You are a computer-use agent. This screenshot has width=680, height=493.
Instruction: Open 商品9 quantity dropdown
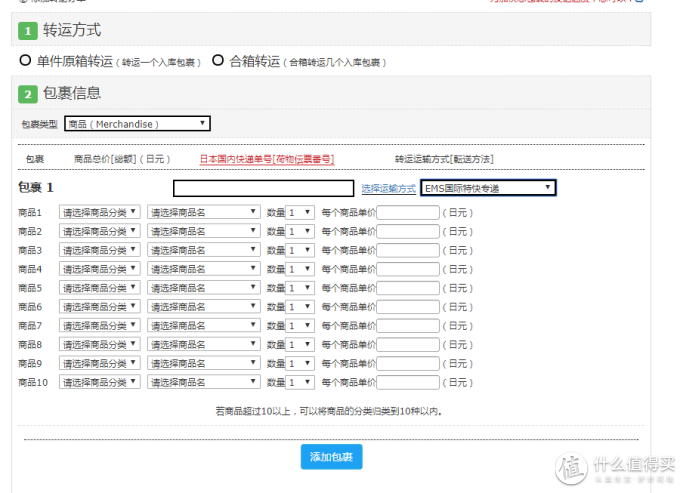[300, 363]
